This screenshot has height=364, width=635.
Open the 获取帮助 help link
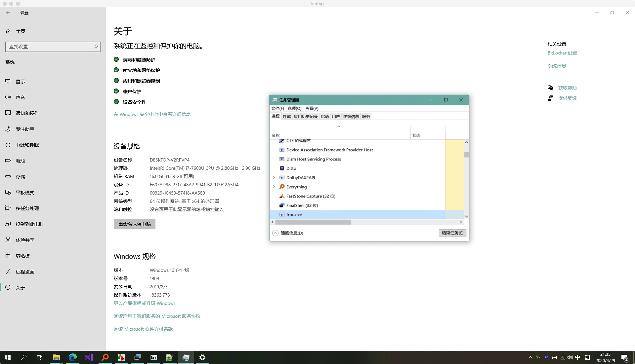click(x=567, y=88)
